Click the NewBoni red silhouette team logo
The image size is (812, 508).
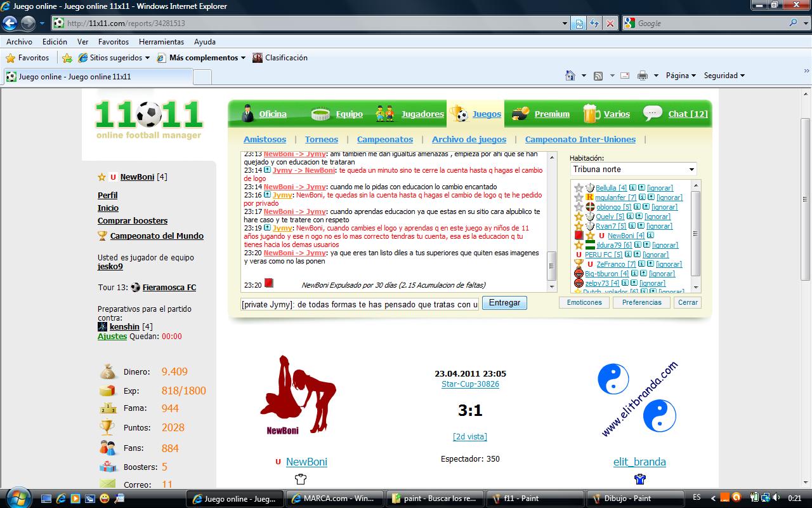click(298, 395)
